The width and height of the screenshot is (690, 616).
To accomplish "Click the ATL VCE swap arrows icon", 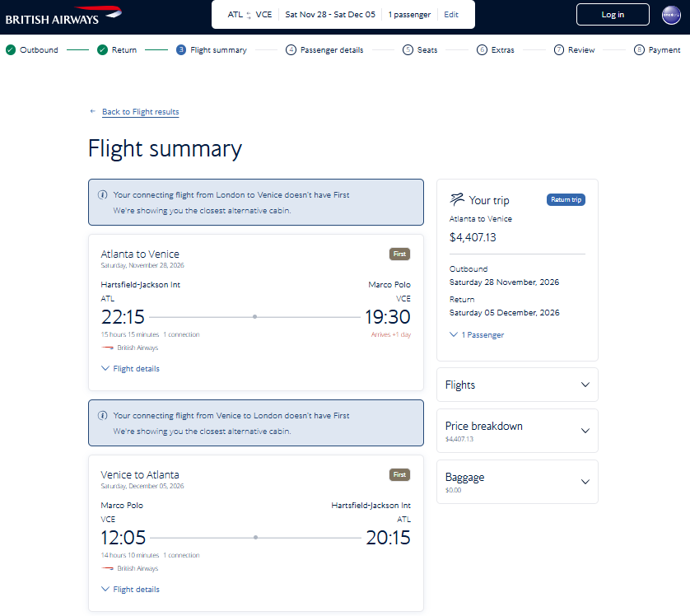I will pos(249,15).
